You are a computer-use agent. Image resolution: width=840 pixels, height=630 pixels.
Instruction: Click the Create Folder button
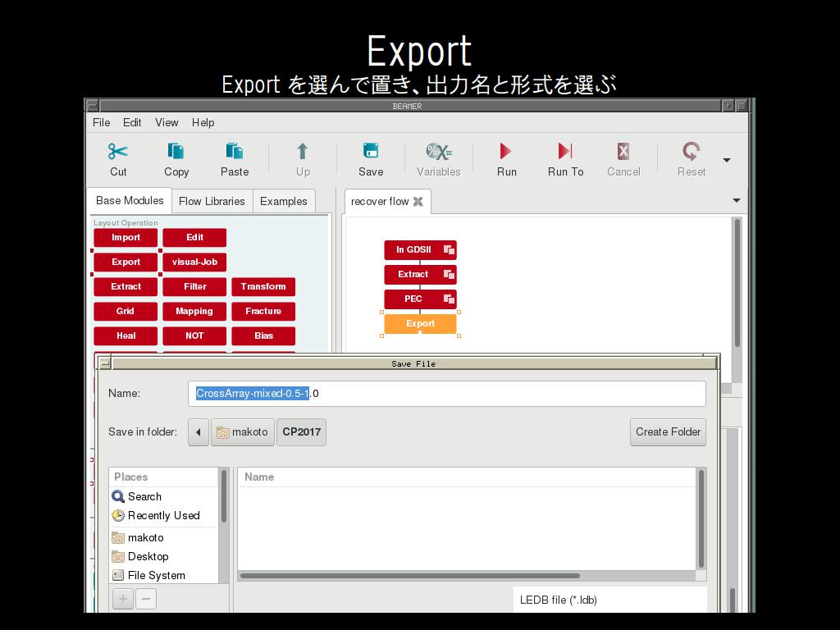pos(668,432)
